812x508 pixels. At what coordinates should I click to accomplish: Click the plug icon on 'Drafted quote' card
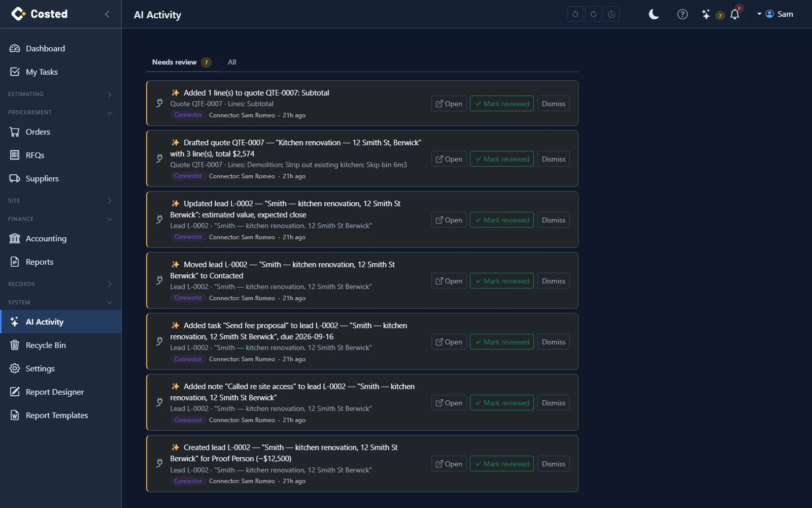pyautogui.click(x=159, y=158)
